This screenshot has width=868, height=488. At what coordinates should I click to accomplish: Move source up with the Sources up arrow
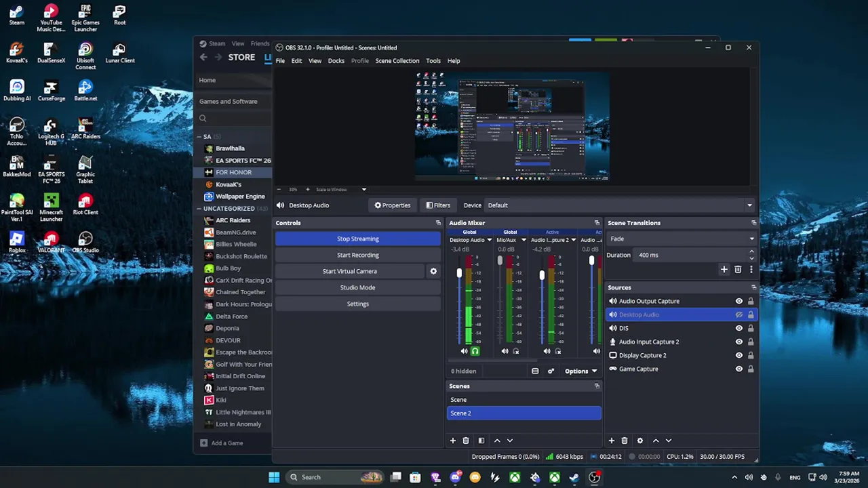[x=656, y=441]
